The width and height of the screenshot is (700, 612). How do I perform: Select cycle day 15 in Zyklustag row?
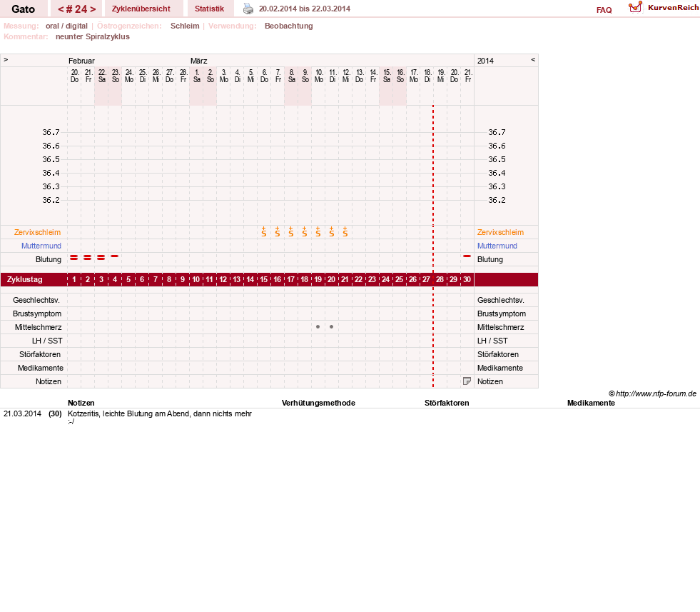264,279
